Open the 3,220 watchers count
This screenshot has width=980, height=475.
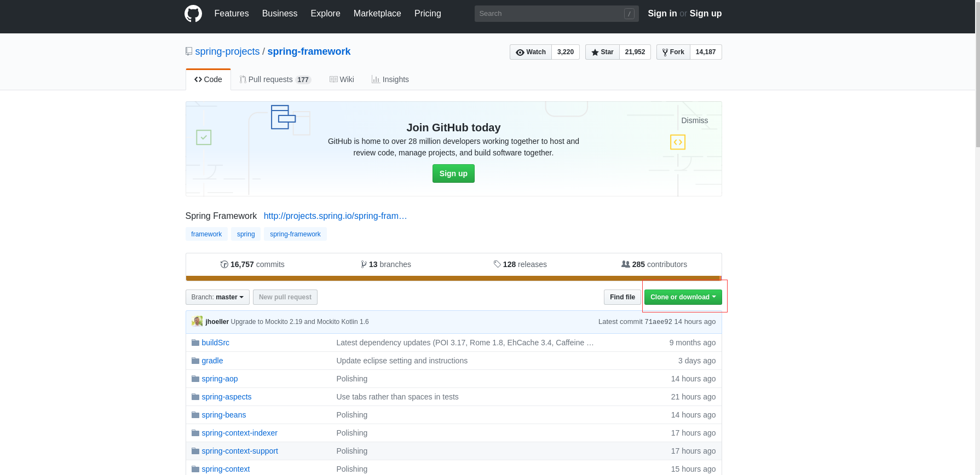(x=566, y=52)
